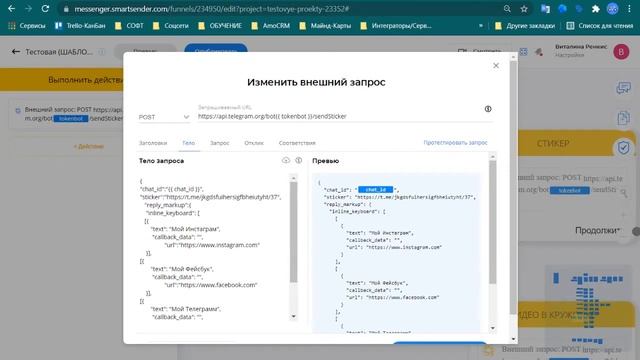Select the Тело tab
Screen dimensions: 640x360
[x=188, y=143]
